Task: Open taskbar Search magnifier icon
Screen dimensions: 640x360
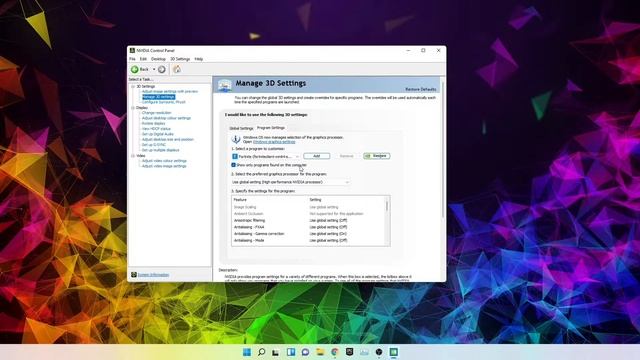Action: [262, 352]
